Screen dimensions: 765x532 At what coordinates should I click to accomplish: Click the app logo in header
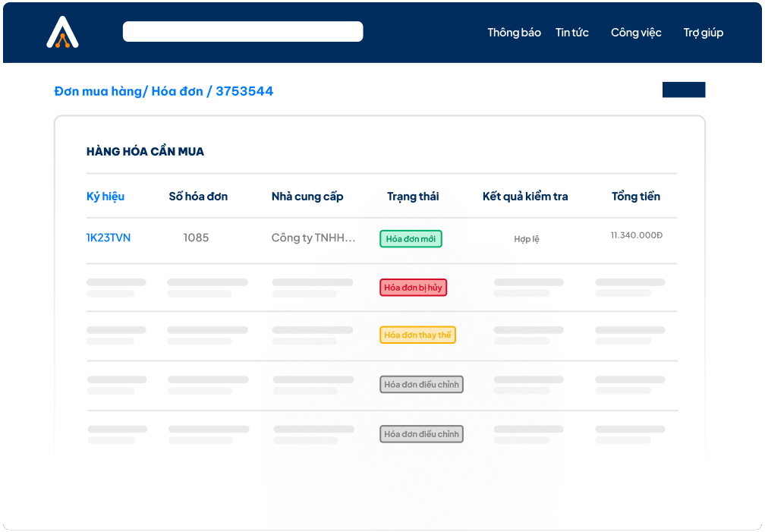tap(62, 32)
